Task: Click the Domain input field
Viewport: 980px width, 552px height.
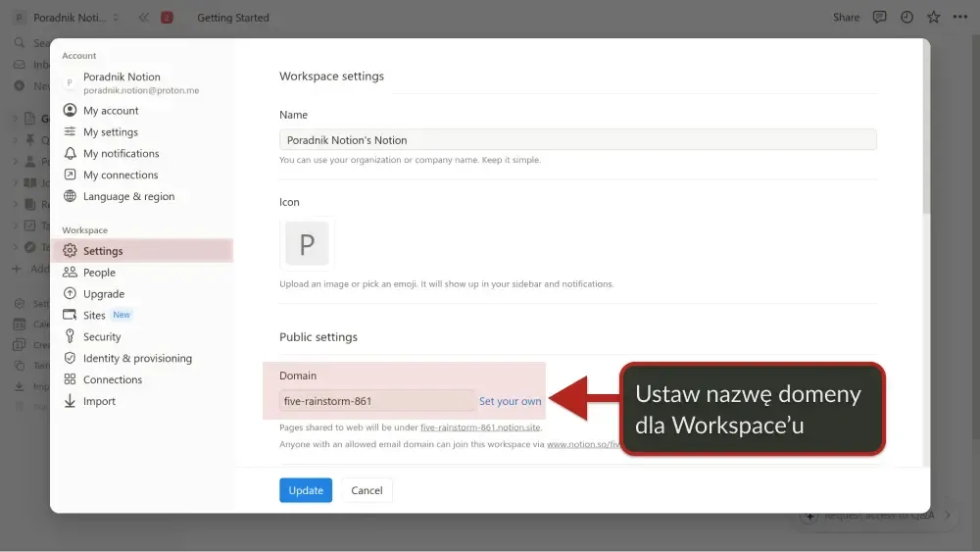Action: click(376, 401)
